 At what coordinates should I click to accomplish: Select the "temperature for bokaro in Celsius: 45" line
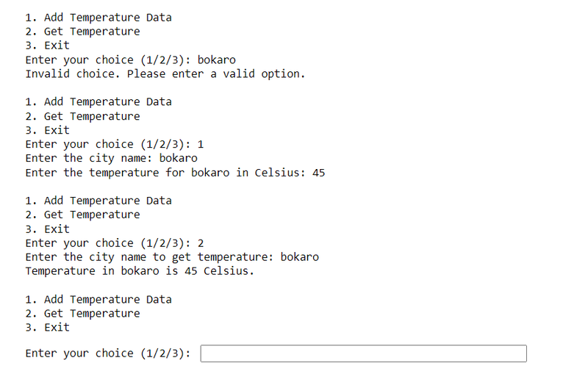(175, 173)
